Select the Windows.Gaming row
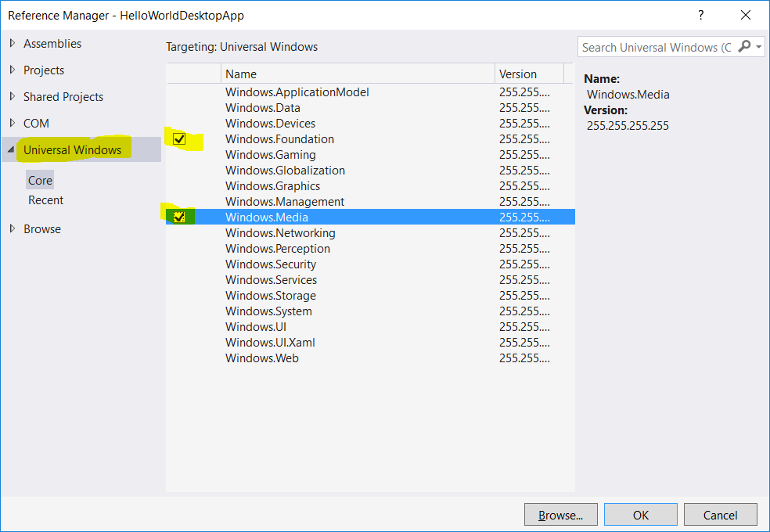This screenshot has width=770, height=532. 370,155
